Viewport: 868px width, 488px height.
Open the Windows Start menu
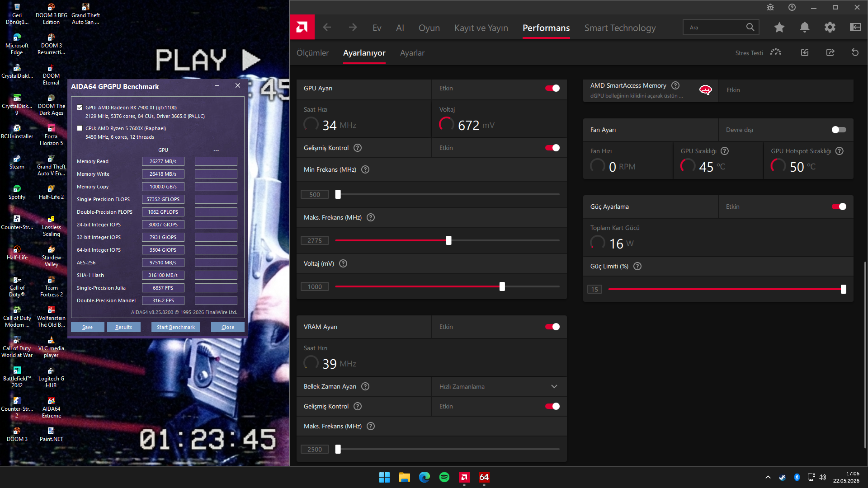[385, 477]
